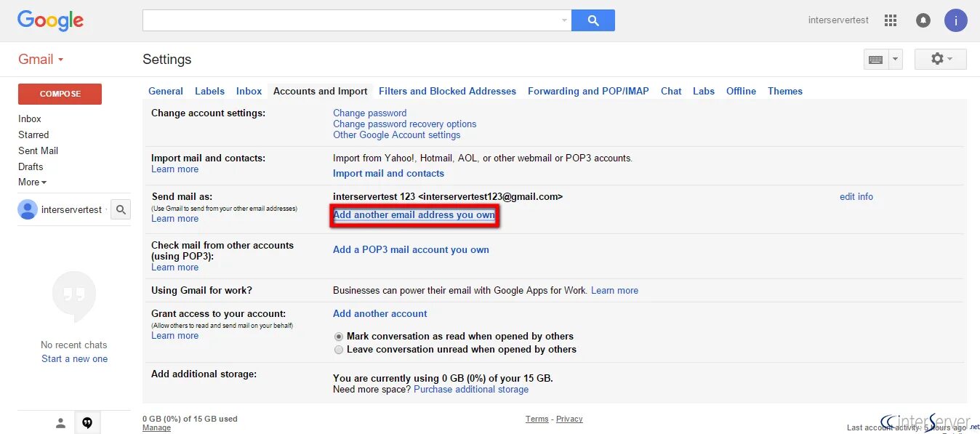The image size is (980, 434).
Task: Go to the Starred folder
Action: click(x=33, y=134)
